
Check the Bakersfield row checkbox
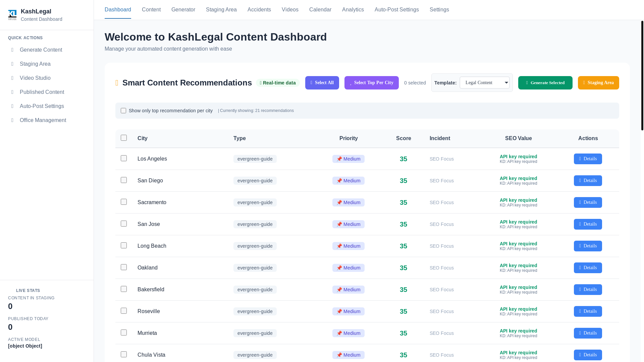tap(124, 289)
